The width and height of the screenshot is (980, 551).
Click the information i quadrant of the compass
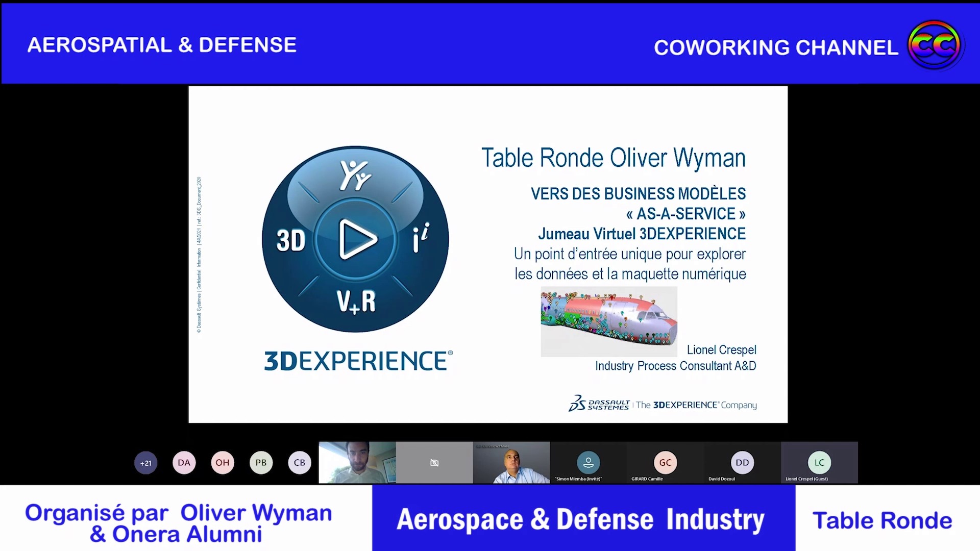point(421,238)
